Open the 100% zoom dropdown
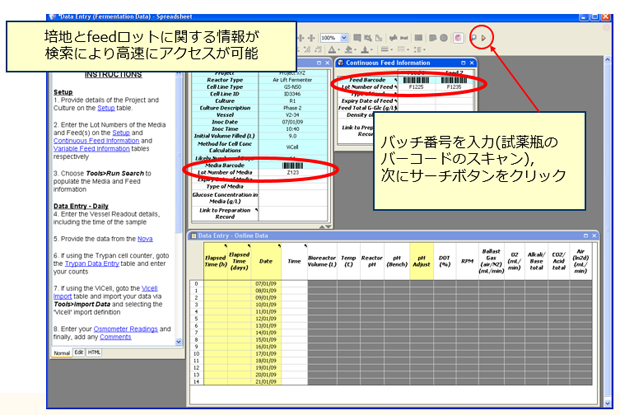Screen dimensions: 620x415 point(344,38)
